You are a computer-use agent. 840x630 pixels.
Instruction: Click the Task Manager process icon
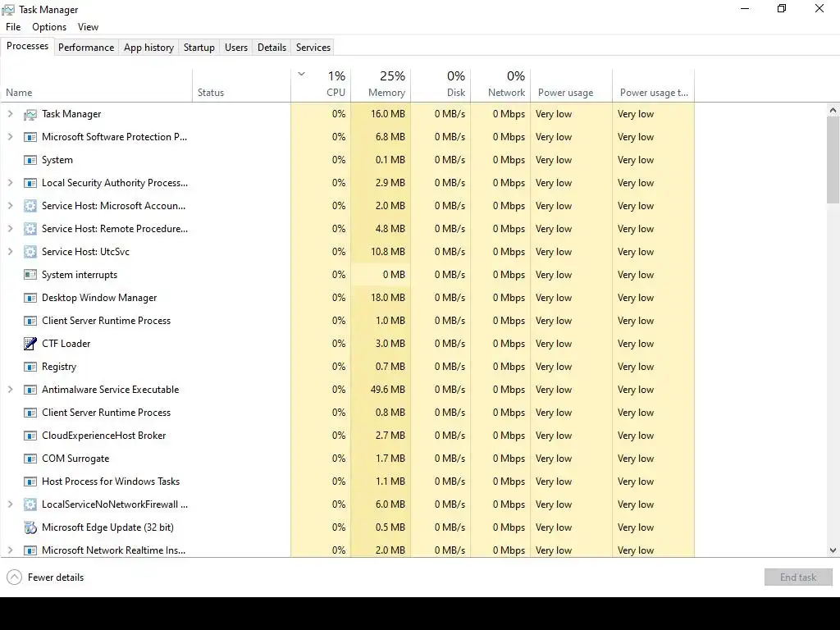point(30,114)
